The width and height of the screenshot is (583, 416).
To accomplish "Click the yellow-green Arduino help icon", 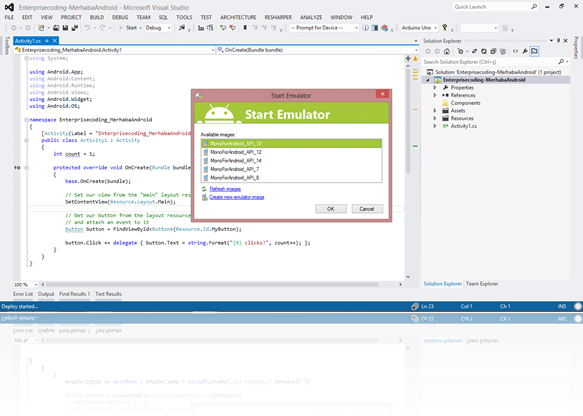I will click(444, 28).
